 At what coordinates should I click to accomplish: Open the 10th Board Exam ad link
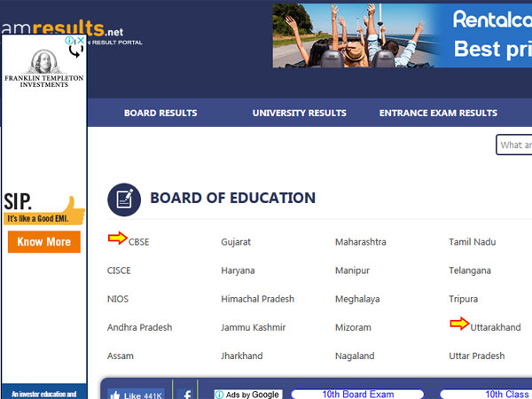[x=357, y=395]
